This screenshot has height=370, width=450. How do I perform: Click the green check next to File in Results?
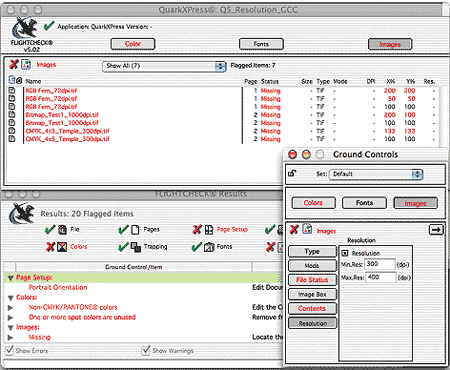50,229
